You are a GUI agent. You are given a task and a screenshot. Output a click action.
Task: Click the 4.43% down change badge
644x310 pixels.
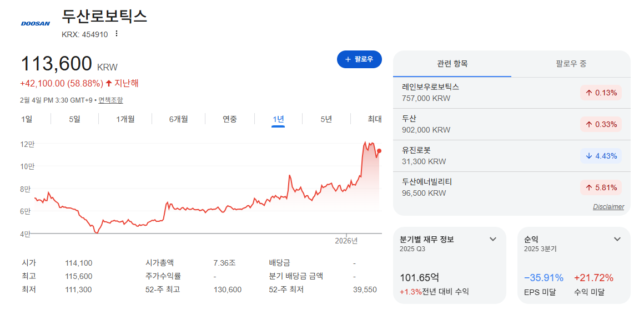click(601, 156)
